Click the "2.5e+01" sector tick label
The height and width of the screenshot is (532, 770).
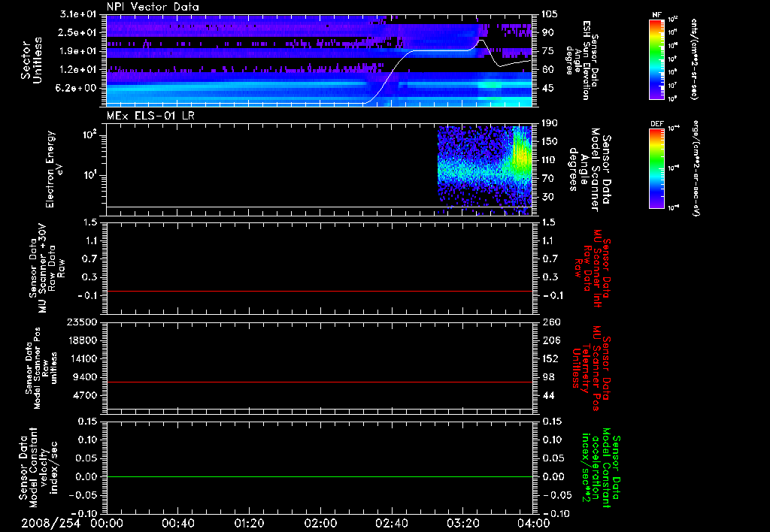tap(78, 32)
